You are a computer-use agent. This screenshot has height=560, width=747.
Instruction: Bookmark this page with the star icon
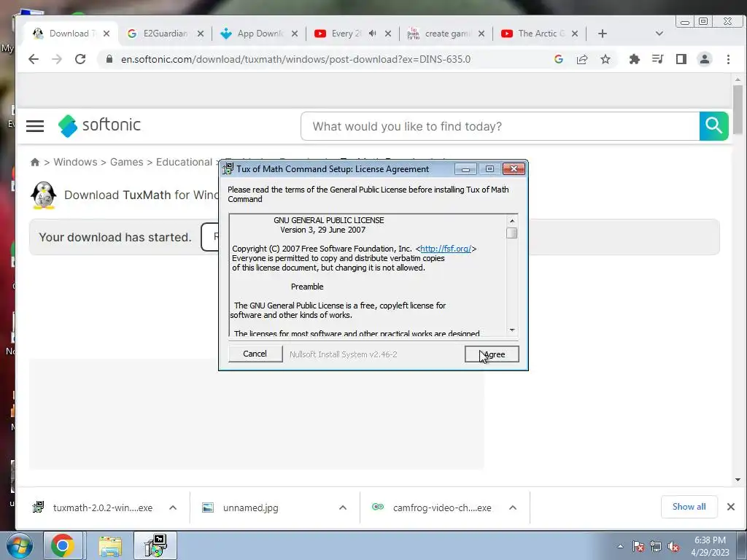click(605, 59)
